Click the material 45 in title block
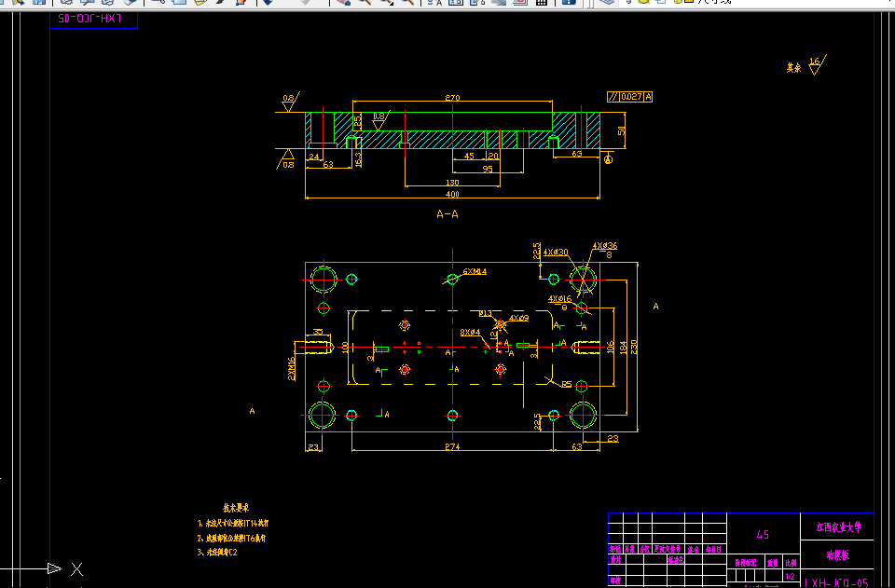The width and height of the screenshot is (895, 588). point(763,535)
